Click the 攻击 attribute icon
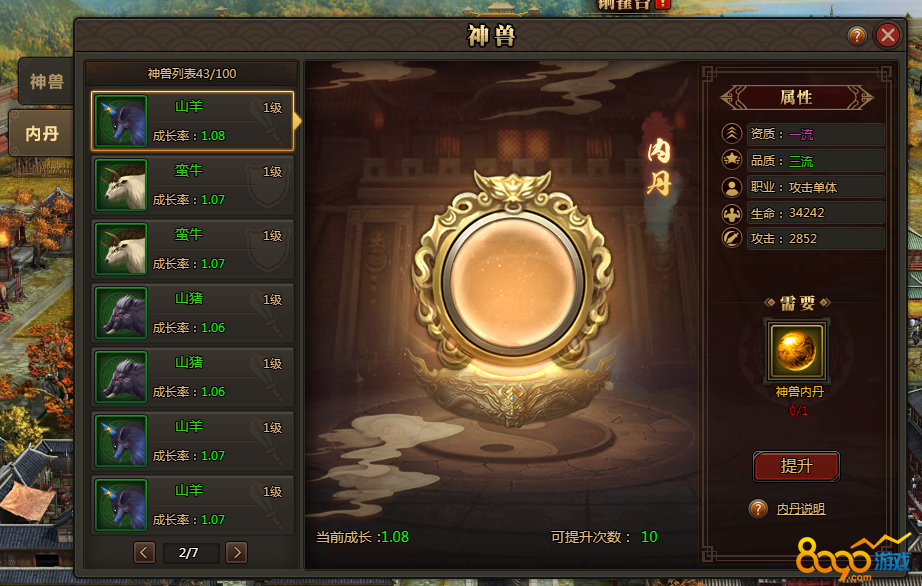The image size is (922, 586). coord(731,239)
